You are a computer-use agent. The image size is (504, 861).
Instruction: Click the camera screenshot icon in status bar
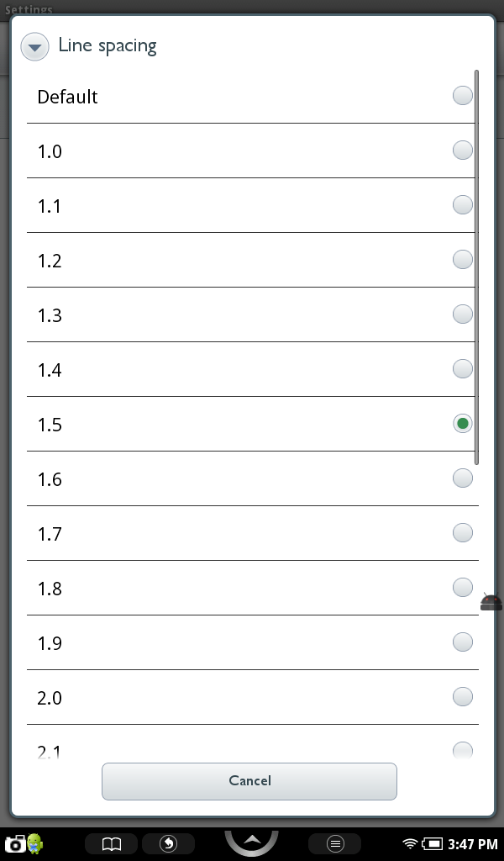pyautogui.click(x=14, y=843)
